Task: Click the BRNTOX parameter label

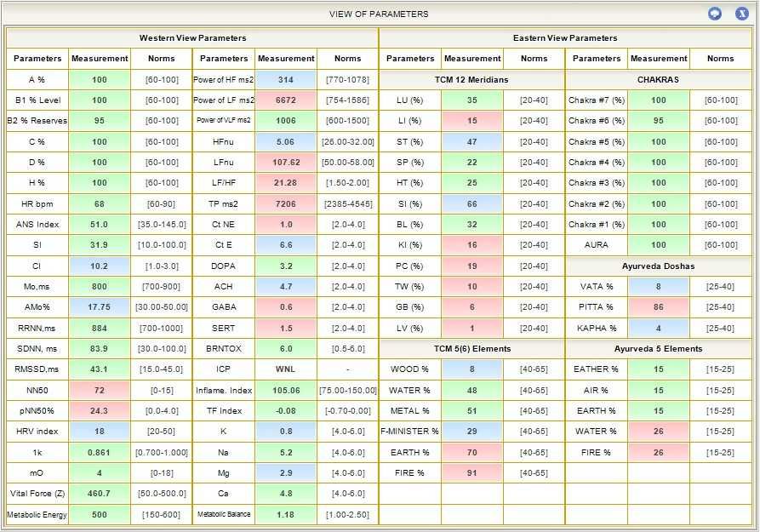Action: 224,349
